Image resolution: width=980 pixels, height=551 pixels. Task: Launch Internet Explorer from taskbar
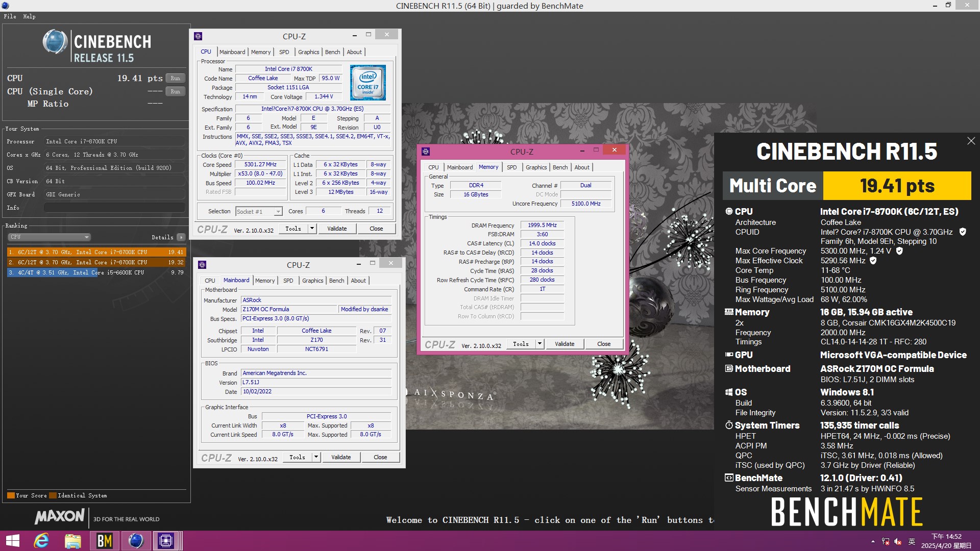[x=41, y=541]
